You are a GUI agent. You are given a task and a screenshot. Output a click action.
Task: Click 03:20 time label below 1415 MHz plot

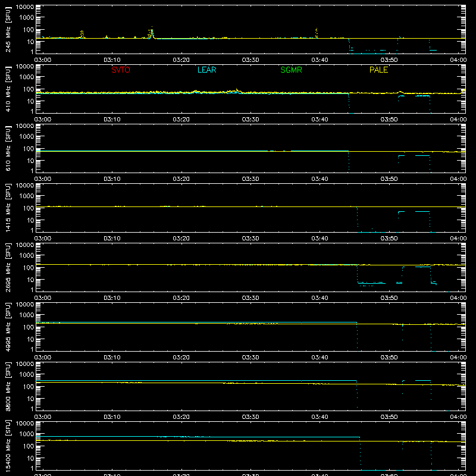tap(181, 239)
